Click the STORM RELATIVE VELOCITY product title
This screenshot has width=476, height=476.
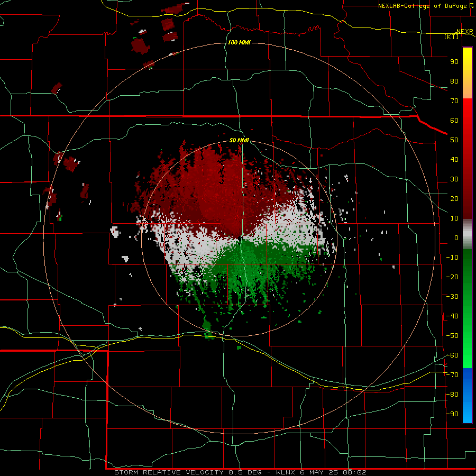[x=169, y=472]
